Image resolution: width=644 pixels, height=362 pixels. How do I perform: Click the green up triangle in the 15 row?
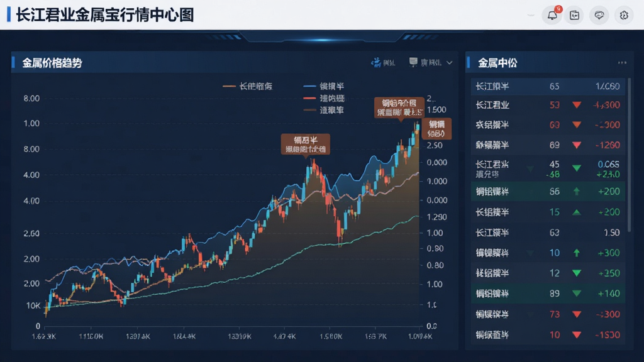tap(577, 212)
